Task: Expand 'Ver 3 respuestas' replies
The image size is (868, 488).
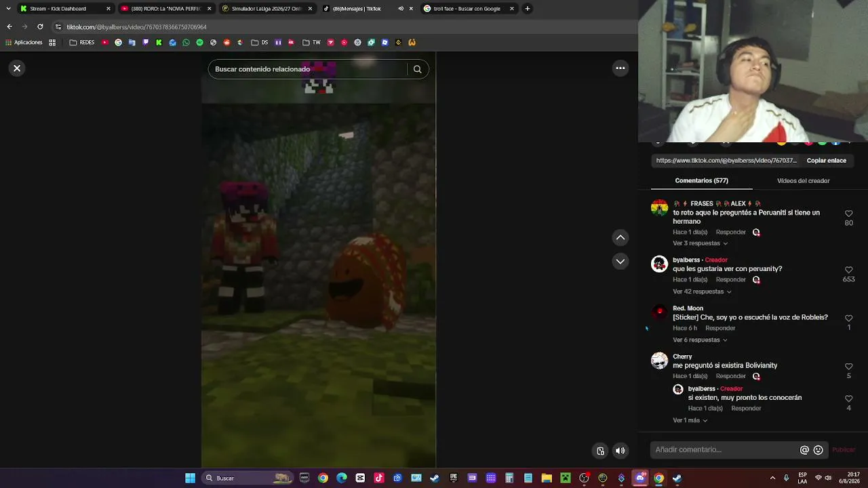Action: (x=700, y=243)
